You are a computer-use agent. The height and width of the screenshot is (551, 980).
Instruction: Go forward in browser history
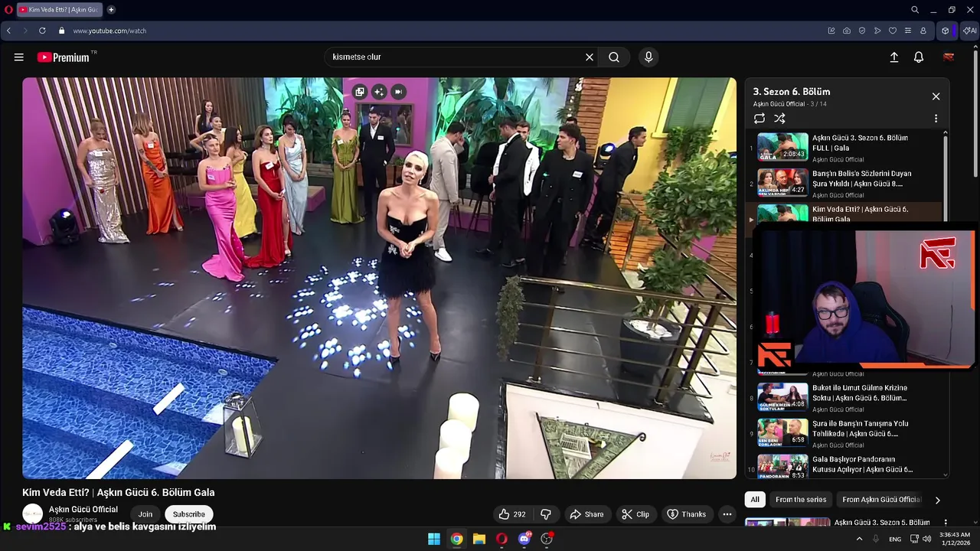click(24, 31)
